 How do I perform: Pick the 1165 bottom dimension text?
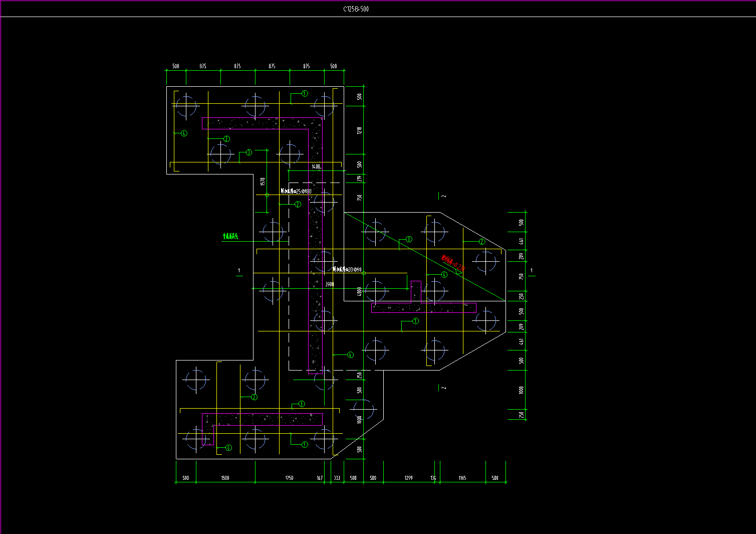tap(462, 478)
